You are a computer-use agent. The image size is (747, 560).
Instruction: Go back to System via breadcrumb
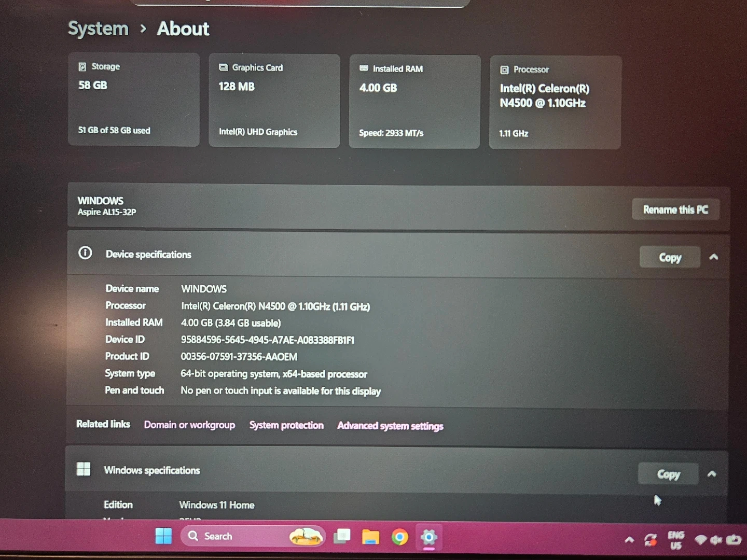point(98,29)
